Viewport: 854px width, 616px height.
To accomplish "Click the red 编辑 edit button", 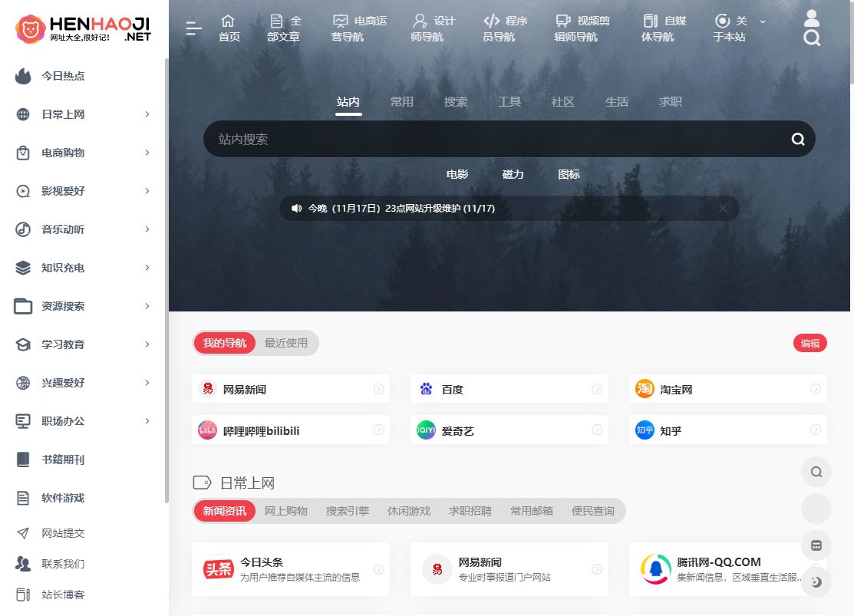I will point(809,343).
